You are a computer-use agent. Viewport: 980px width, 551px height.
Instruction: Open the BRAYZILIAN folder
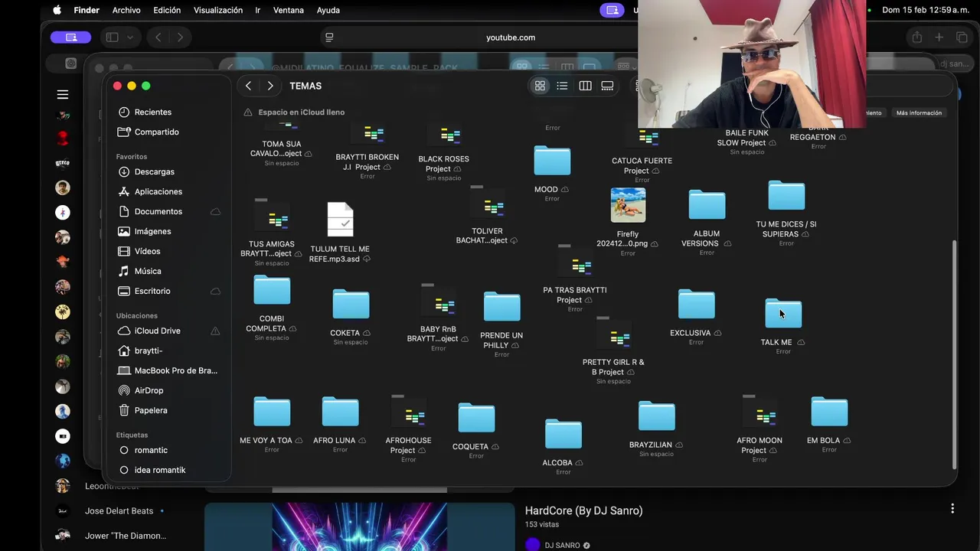coord(656,416)
